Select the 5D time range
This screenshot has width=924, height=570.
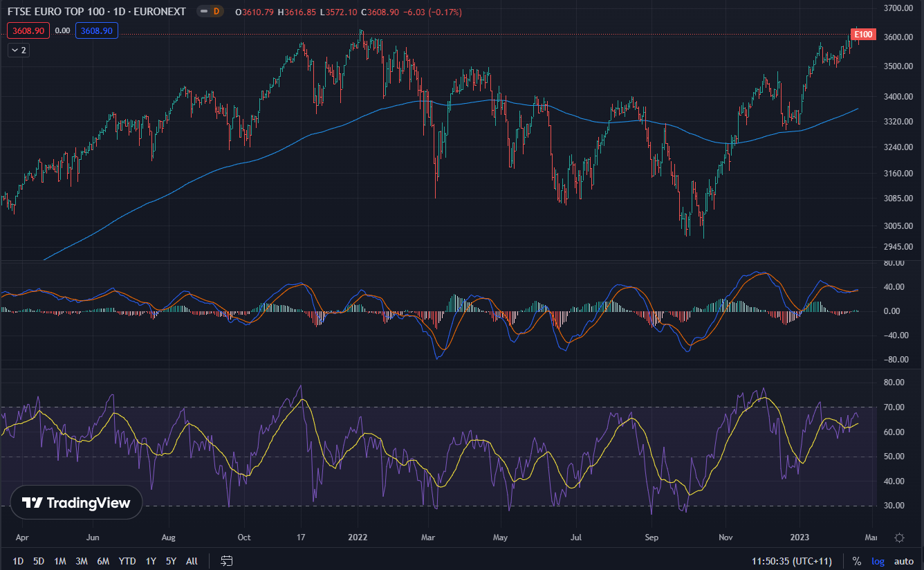pos(39,561)
